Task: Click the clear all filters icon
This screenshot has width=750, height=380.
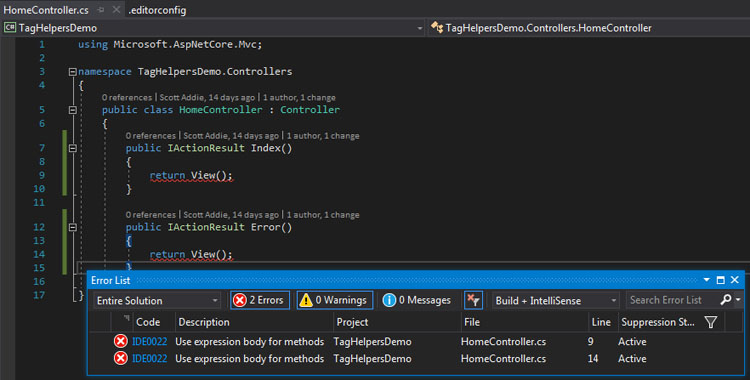Action: pyautogui.click(x=473, y=300)
